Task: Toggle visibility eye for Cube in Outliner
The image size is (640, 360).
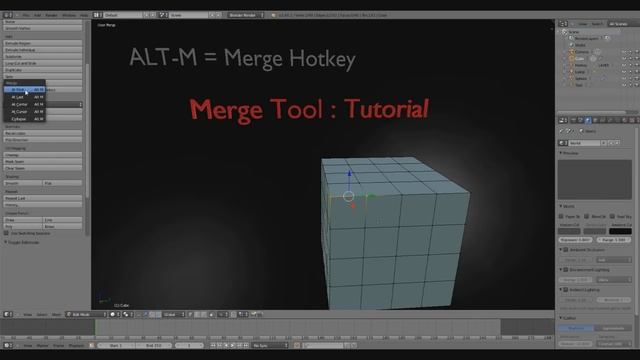Action: pyautogui.click(x=624, y=58)
